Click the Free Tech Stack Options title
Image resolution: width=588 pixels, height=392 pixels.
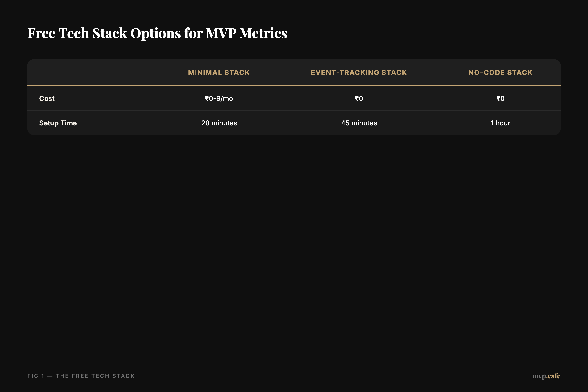pyautogui.click(x=157, y=33)
